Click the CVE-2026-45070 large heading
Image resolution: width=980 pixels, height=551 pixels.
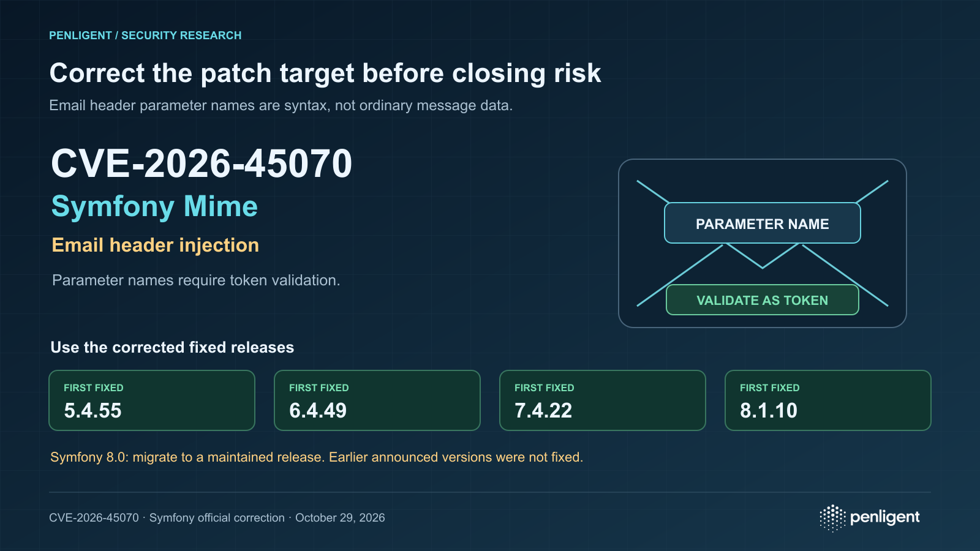tap(202, 163)
